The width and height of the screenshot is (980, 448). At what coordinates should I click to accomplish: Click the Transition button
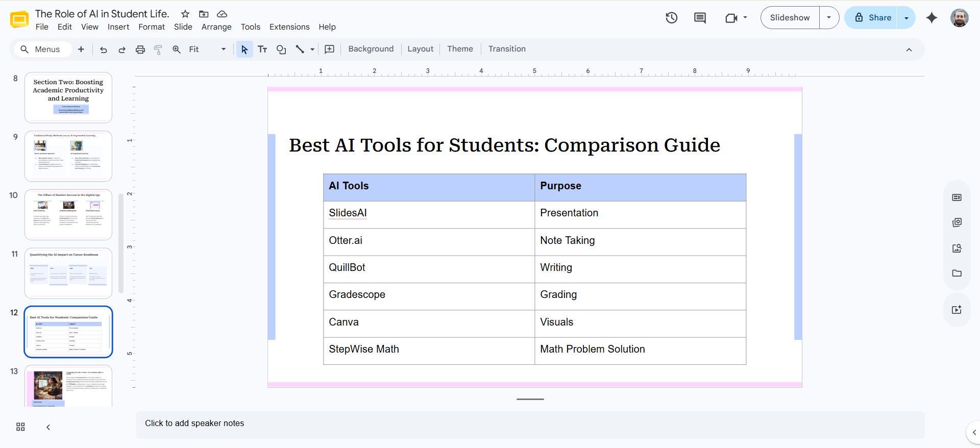[x=507, y=49]
